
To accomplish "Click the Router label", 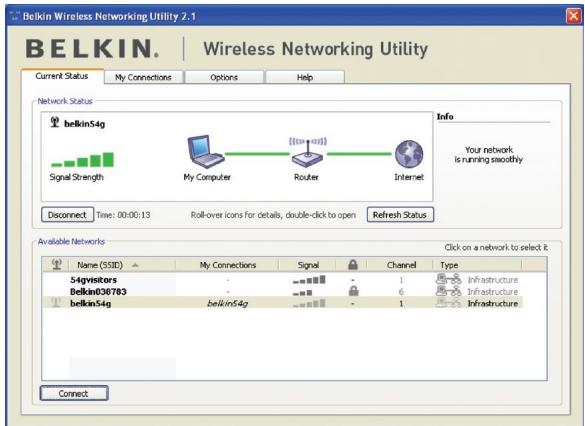I will pyautogui.click(x=306, y=177).
